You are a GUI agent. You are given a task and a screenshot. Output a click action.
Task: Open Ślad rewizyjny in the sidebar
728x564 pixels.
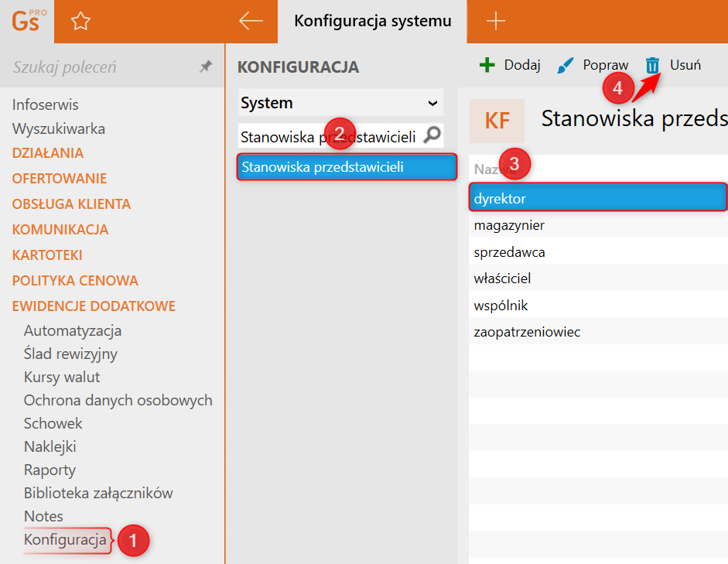click(x=70, y=354)
